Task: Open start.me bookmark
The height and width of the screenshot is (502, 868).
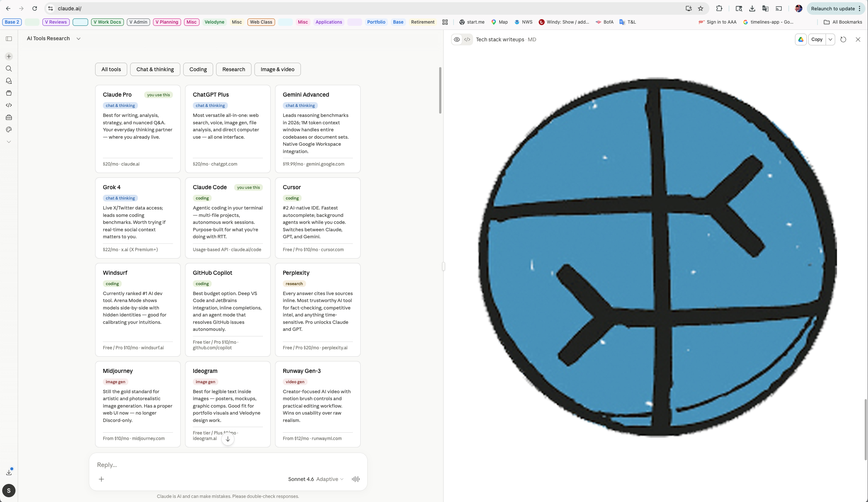Action: click(472, 22)
